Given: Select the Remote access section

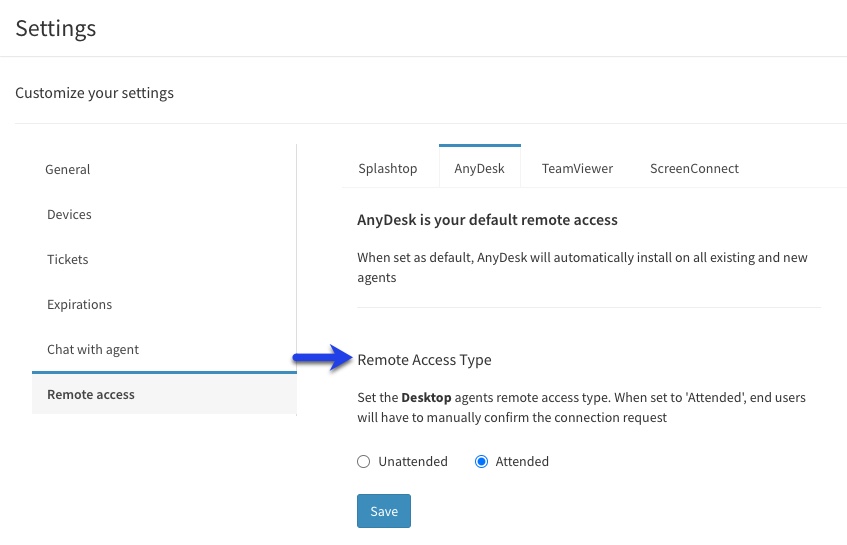Looking at the screenshot, I should (164, 394).
